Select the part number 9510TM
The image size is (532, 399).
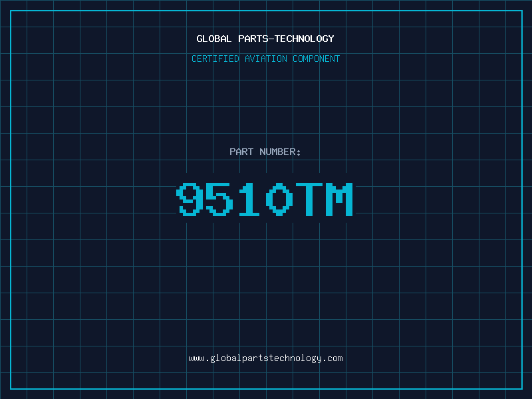(265, 199)
